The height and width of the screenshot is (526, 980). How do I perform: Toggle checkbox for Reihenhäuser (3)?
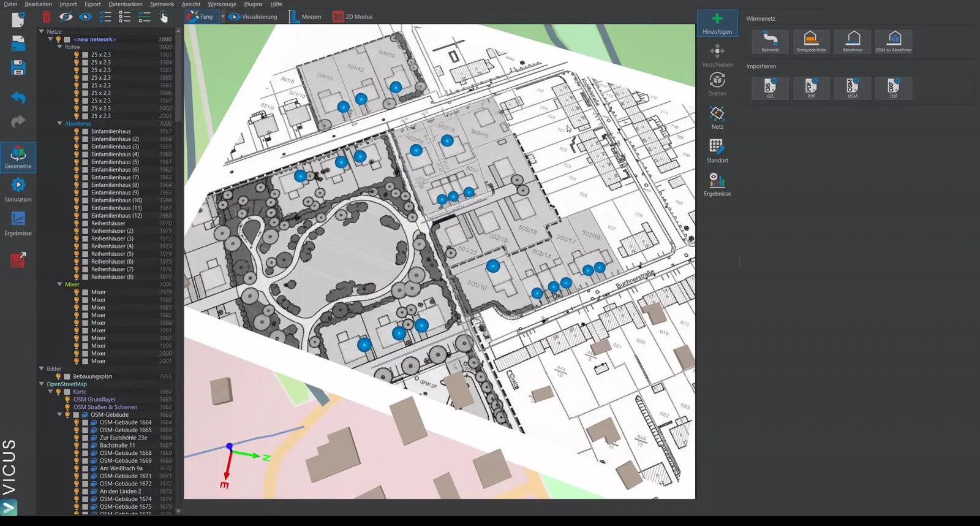click(85, 238)
